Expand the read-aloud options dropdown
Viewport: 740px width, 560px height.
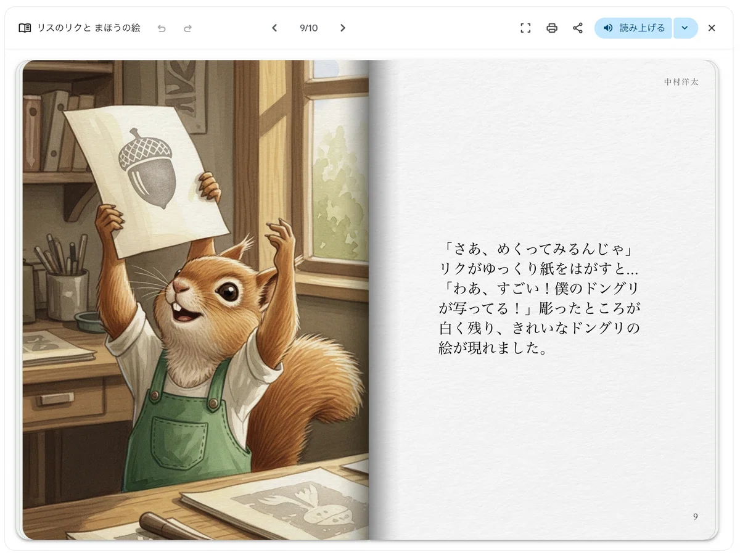(x=685, y=28)
